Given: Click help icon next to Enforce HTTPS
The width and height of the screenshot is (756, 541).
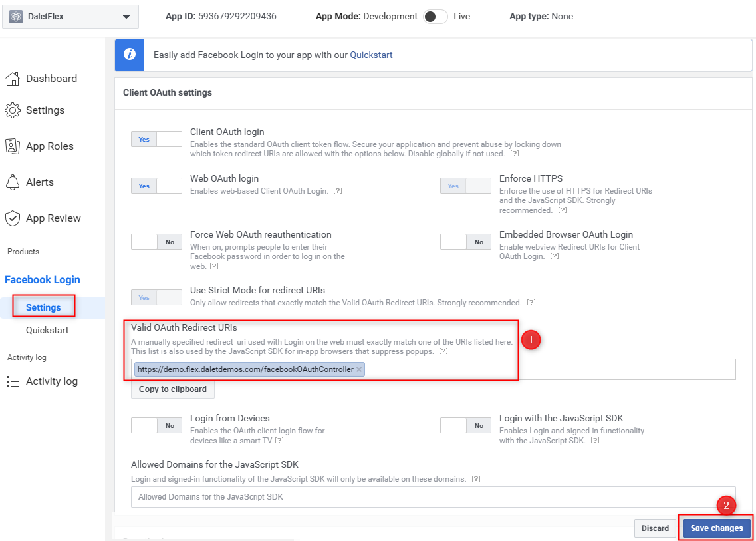Looking at the screenshot, I should tap(562, 210).
